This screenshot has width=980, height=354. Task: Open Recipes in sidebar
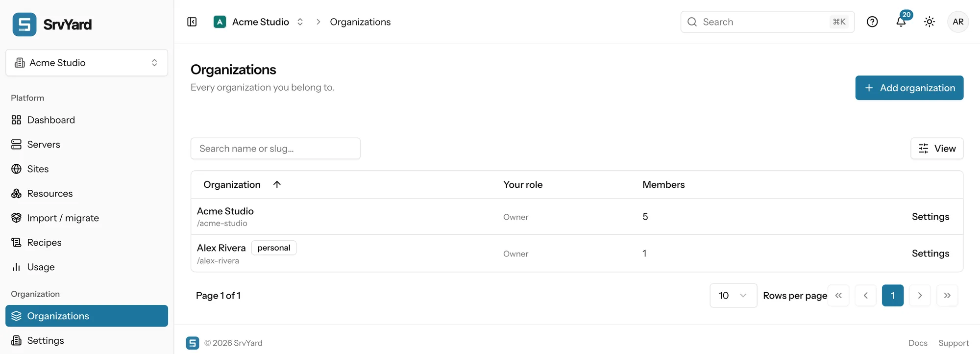pos(87,242)
